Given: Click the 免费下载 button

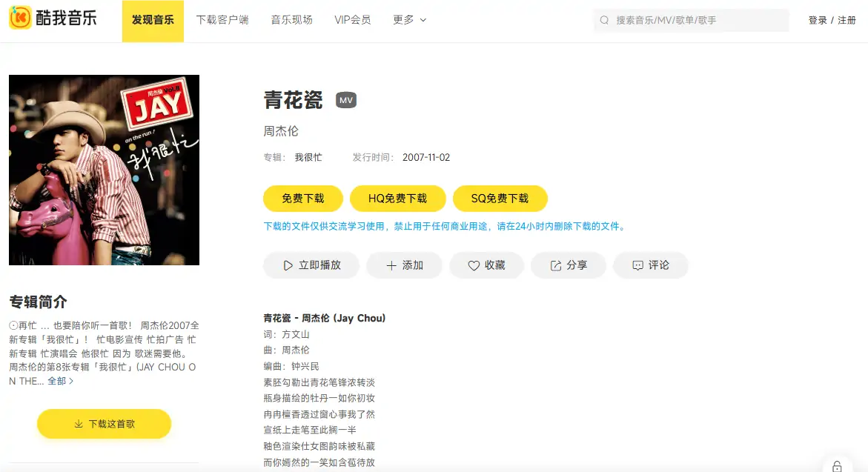Looking at the screenshot, I should point(303,199).
